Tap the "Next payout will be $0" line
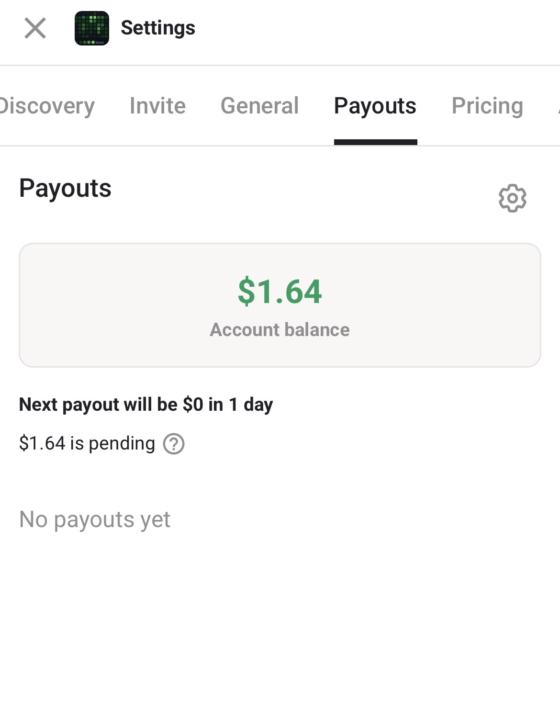Screen dimensions: 560x720 pos(146,405)
